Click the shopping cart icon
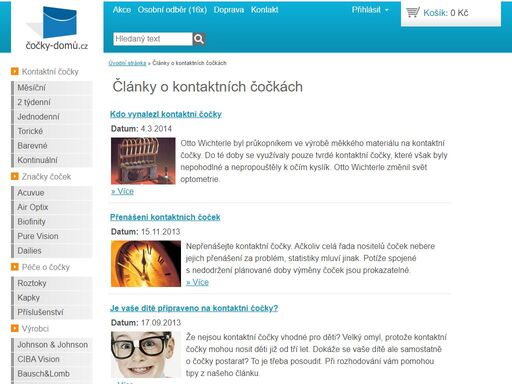Viewport: 512px width, 384px height. pos(413,12)
